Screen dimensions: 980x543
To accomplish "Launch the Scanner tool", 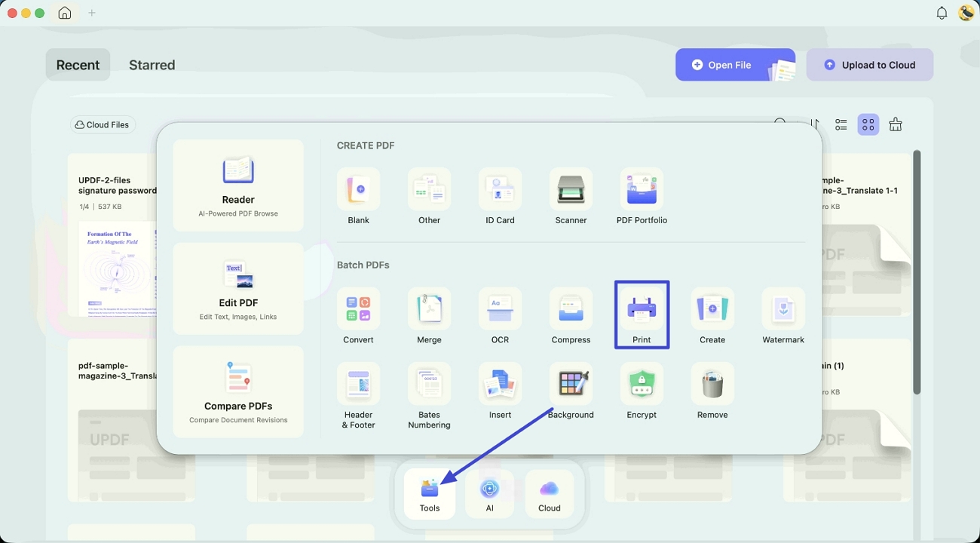I will [x=571, y=196].
